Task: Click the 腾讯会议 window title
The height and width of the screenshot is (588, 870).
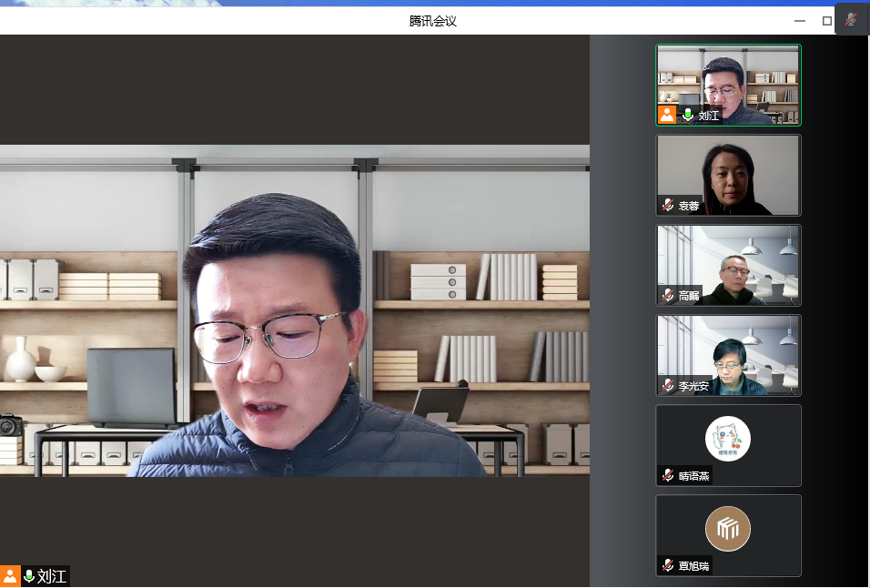Action: pos(433,21)
